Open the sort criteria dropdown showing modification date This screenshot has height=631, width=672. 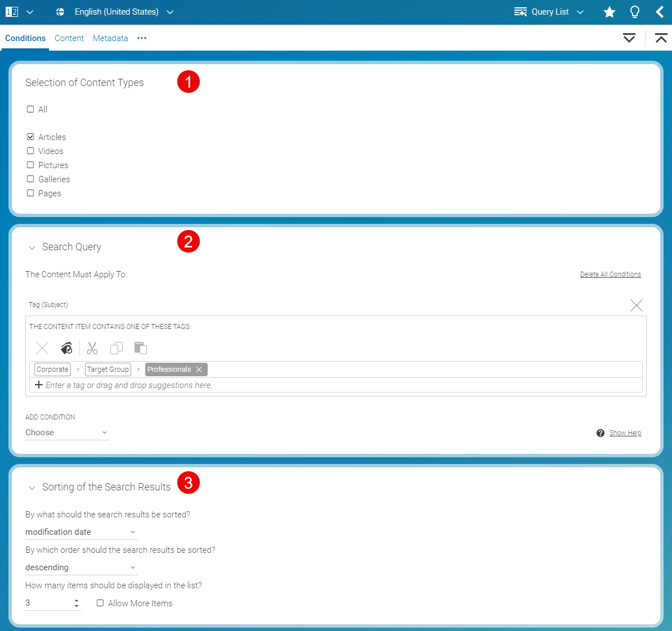point(81,531)
